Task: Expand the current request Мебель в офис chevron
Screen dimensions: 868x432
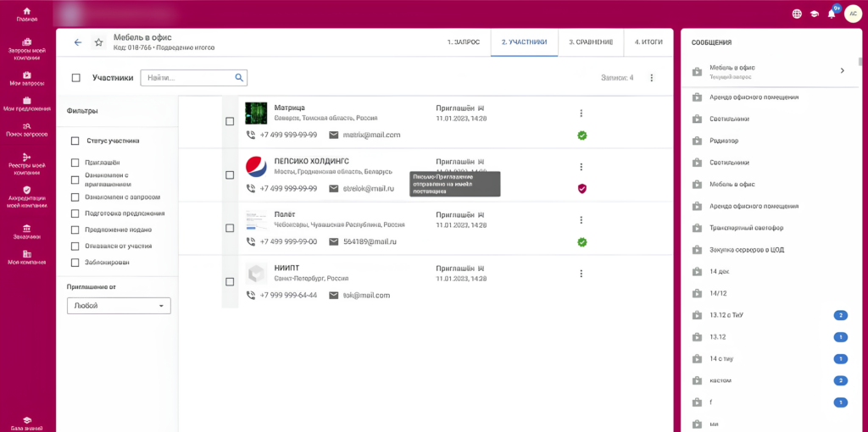Action: (x=842, y=70)
